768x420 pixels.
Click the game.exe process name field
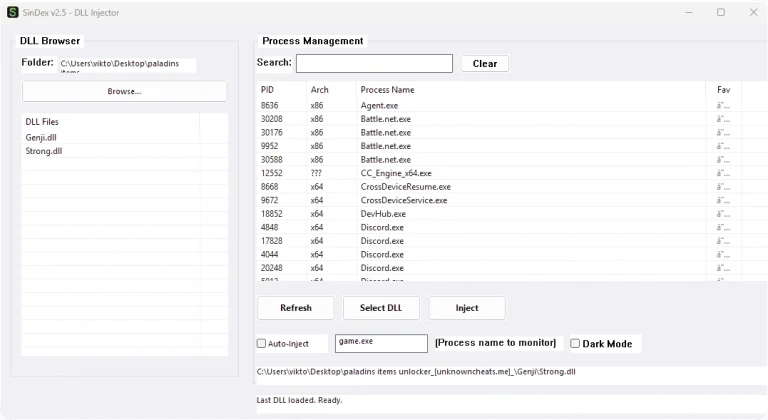[381, 343]
